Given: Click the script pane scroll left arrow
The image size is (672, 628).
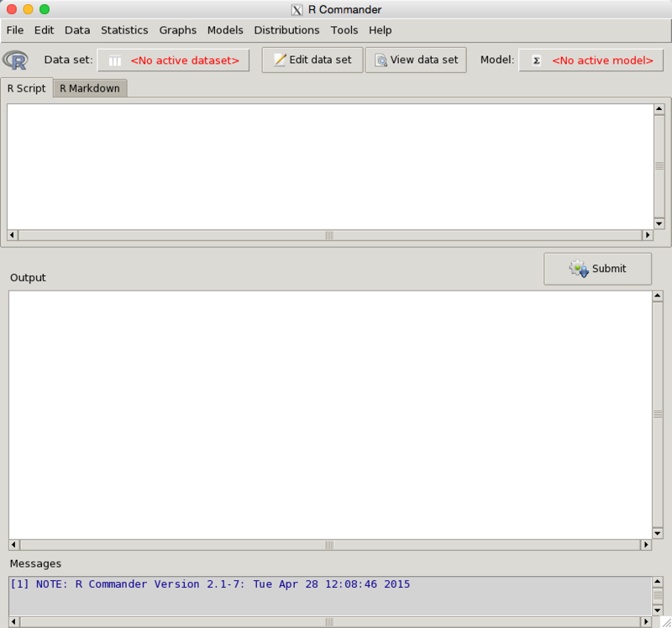Looking at the screenshot, I should (12, 235).
